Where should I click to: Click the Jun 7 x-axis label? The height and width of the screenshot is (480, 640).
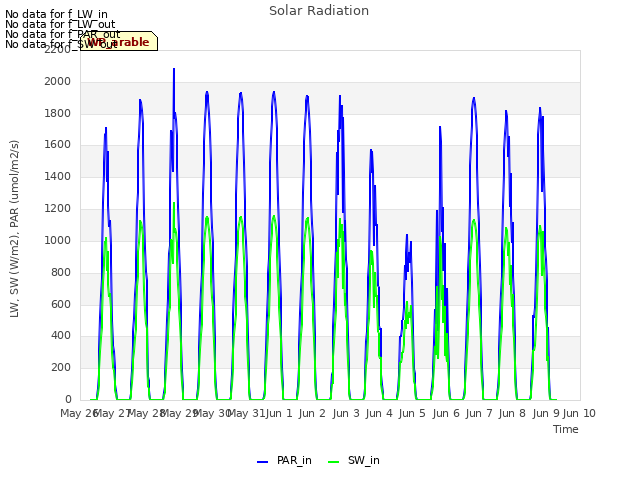(479, 413)
